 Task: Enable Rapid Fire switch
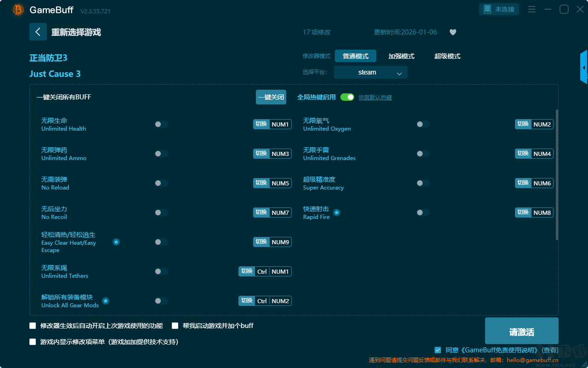[423, 213]
